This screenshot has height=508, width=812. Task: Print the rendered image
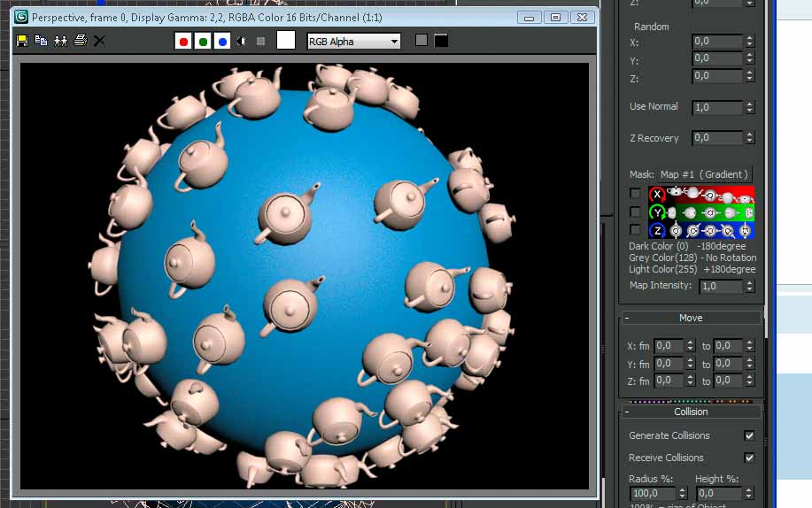tap(81, 41)
